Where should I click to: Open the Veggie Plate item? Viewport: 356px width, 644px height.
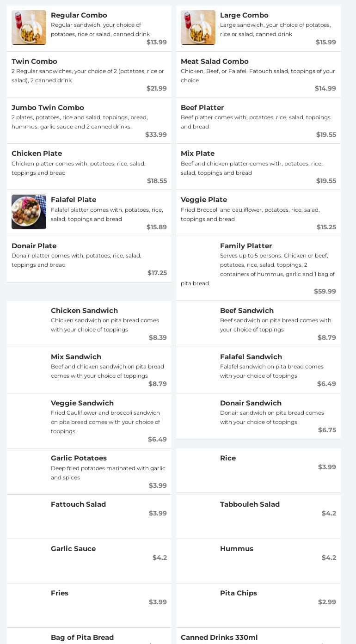(x=258, y=213)
